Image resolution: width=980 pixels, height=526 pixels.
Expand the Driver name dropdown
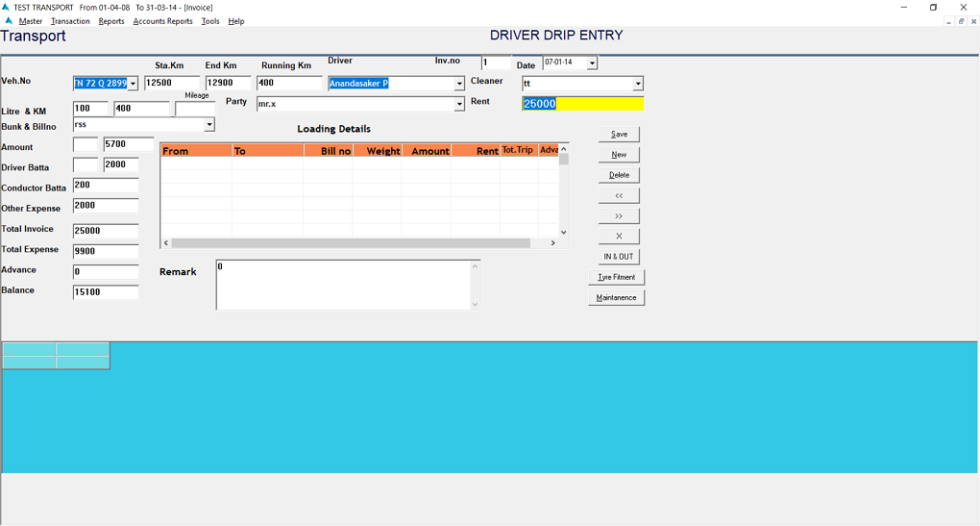459,84
